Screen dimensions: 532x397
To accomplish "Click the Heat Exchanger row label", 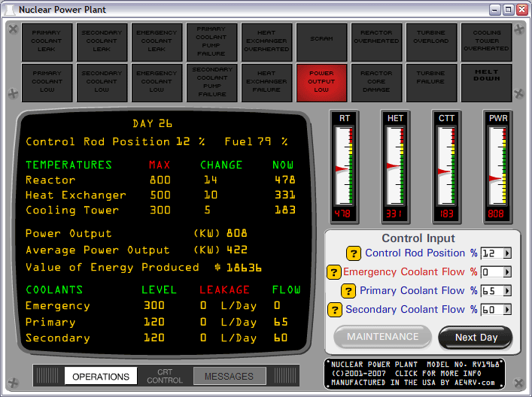I will (x=76, y=195).
